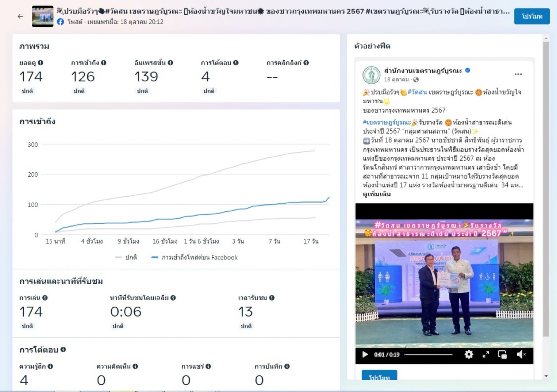
Task: Show info for ความคิดเห็น metric
Action: point(135,366)
